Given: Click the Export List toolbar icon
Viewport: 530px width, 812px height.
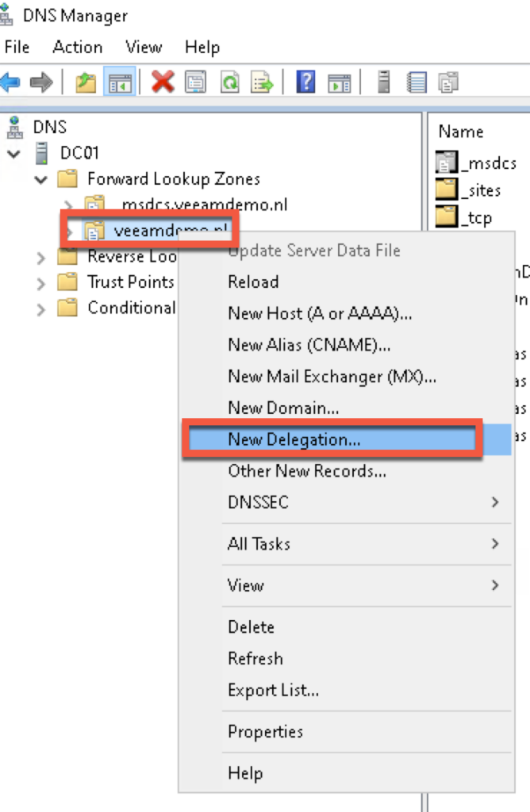Looking at the screenshot, I should [x=262, y=82].
